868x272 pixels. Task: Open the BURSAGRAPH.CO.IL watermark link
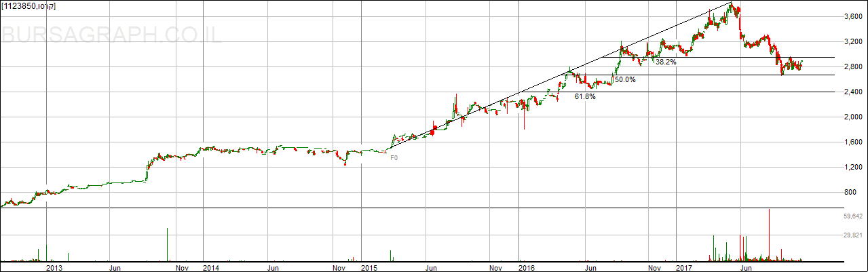click(x=111, y=35)
